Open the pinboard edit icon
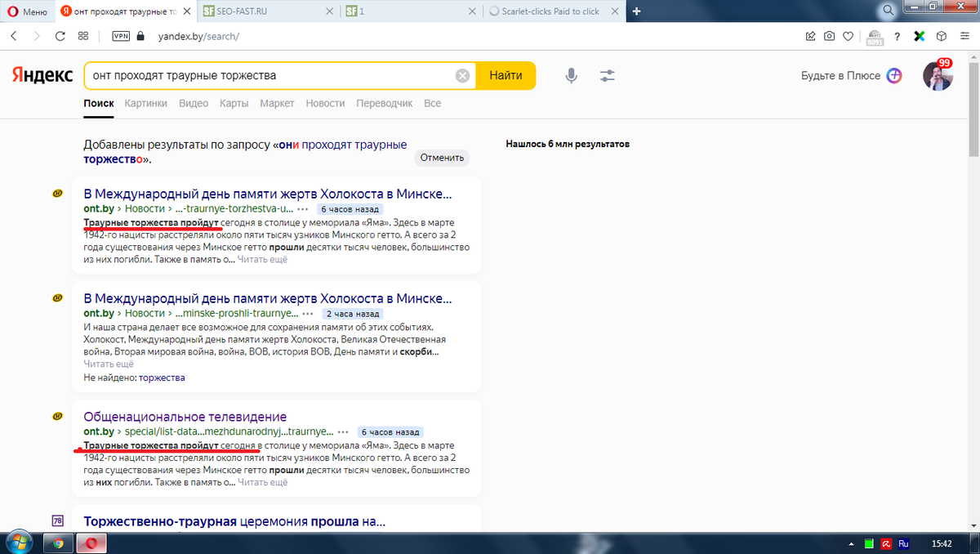Image resolution: width=980 pixels, height=554 pixels. coord(810,36)
